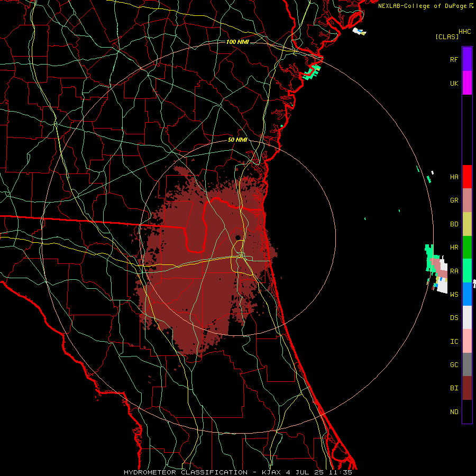This screenshot has width=476, height=476.
Task: Click the 'HHC' product label
Action: point(465,32)
